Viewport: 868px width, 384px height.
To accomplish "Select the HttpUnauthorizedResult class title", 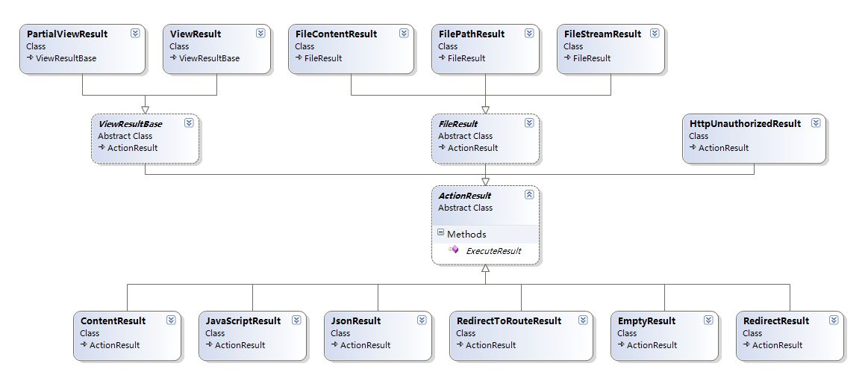I will (x=745, y=123).
